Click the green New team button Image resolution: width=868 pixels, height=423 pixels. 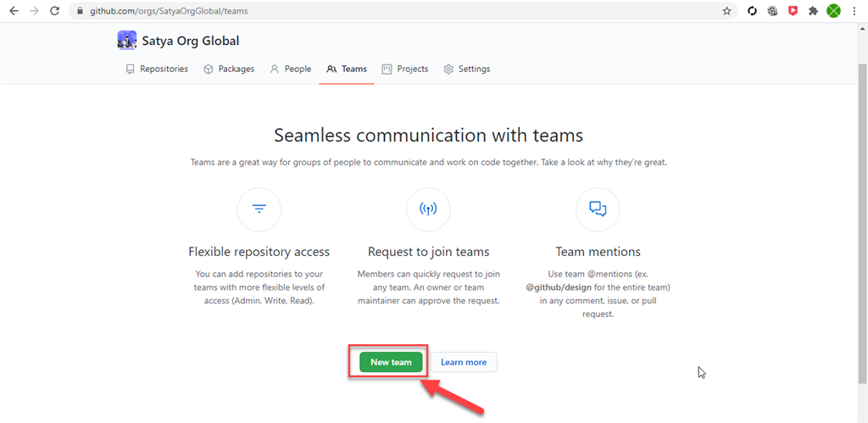(391, 362)
